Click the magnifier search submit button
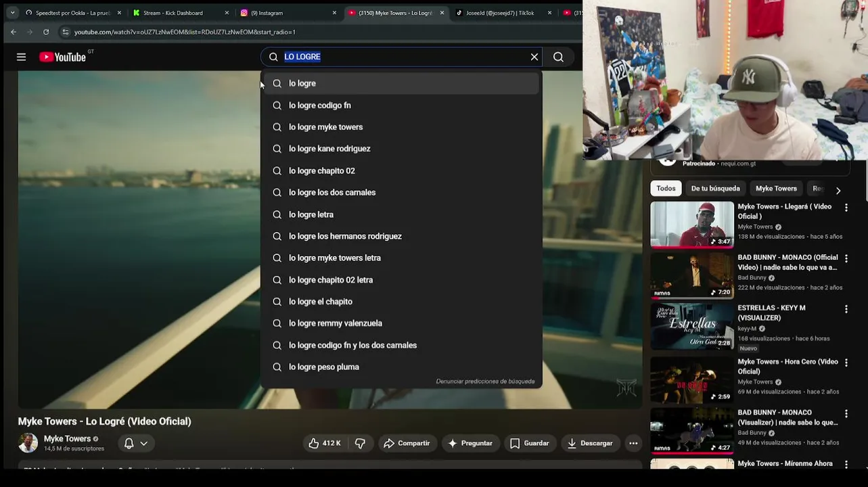 coord(558,57)
